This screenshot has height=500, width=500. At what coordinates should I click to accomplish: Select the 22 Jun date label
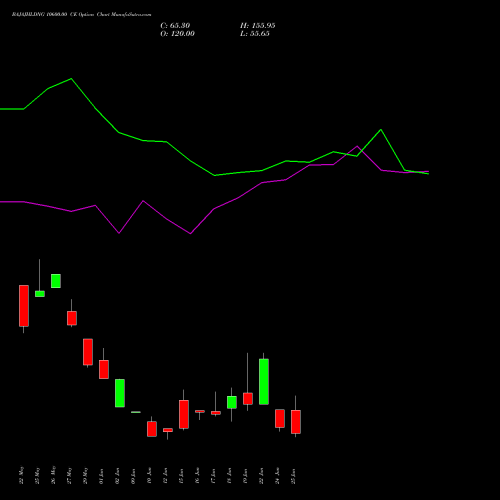262,476
